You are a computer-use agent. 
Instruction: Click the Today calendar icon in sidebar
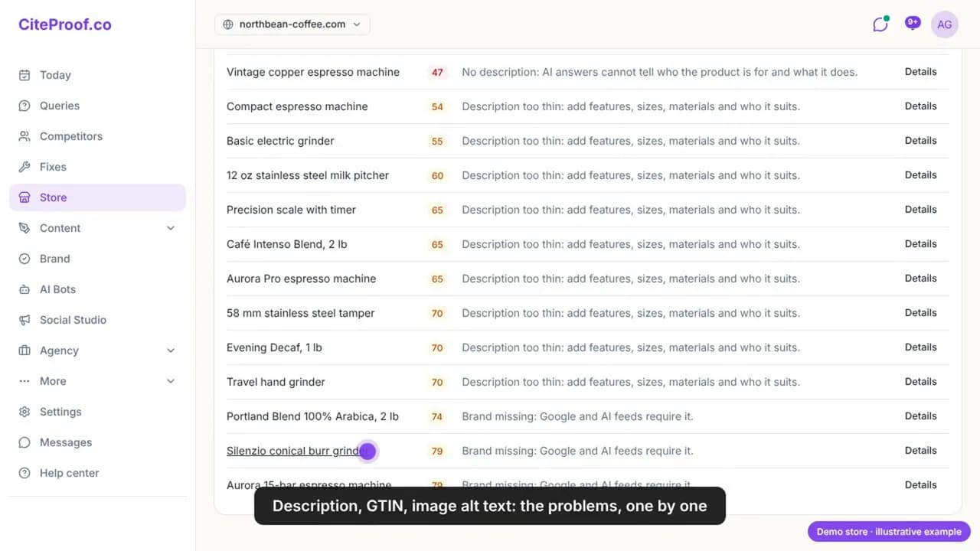pos(24,75)
